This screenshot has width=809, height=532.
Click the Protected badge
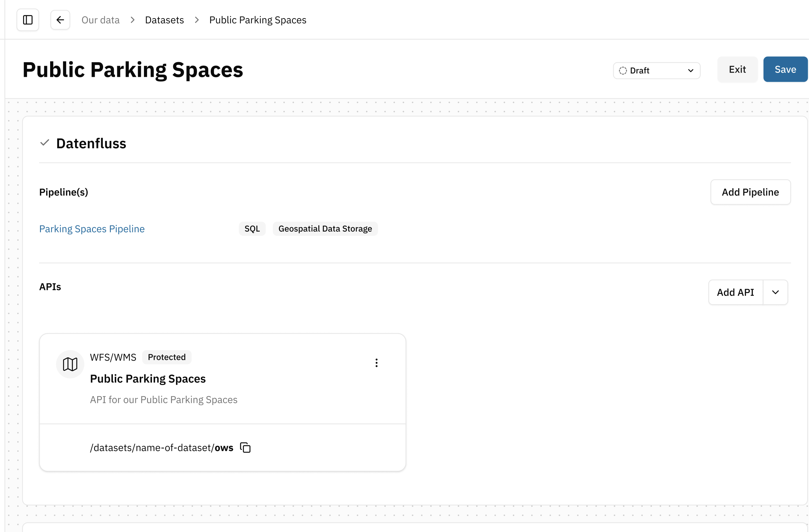click(166, 357)
